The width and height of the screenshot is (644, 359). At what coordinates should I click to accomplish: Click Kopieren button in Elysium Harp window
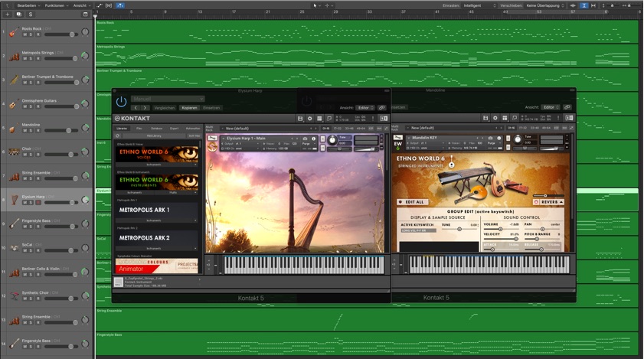point(189,108)
